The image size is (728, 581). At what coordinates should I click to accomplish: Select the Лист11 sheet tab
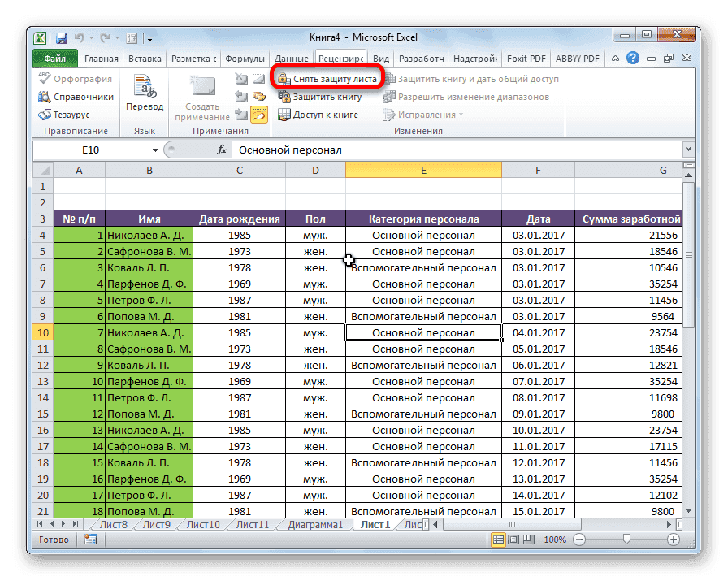pyautogui.click(x=253, y=524)
